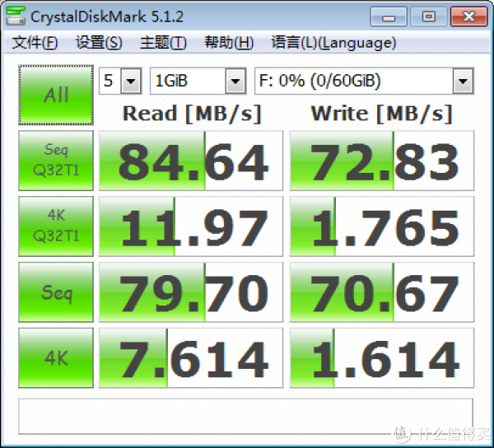Select the 84.64 Seq Q32T1 read result
Screen dimensions: 494x448
(191, 161)
